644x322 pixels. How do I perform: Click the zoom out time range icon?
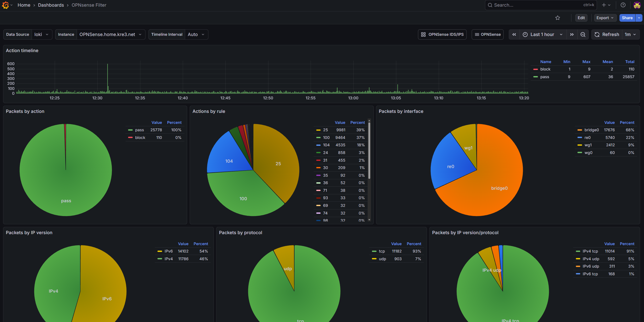pos(583,34)
